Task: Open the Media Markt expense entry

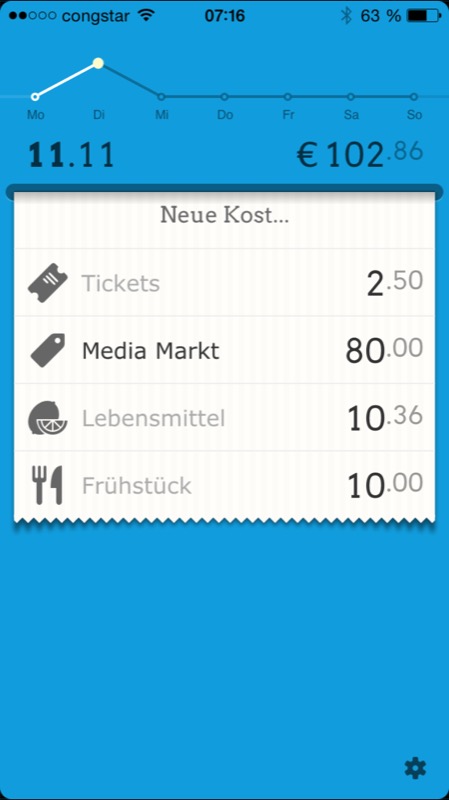Action: pos(224,350)
